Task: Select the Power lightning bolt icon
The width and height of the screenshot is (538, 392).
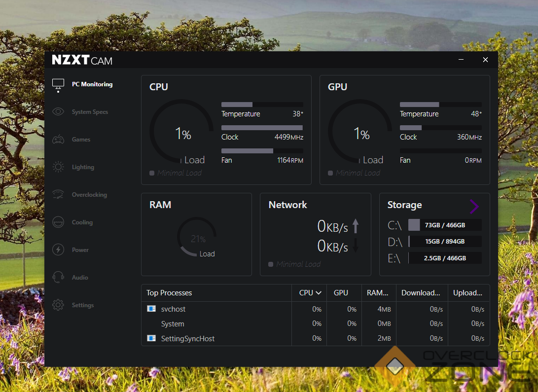Action: point(58,250)
